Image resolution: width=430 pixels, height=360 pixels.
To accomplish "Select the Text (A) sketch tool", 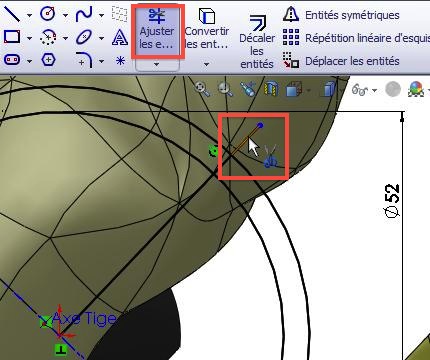I will pyautogui.click(x=120, y=37).
